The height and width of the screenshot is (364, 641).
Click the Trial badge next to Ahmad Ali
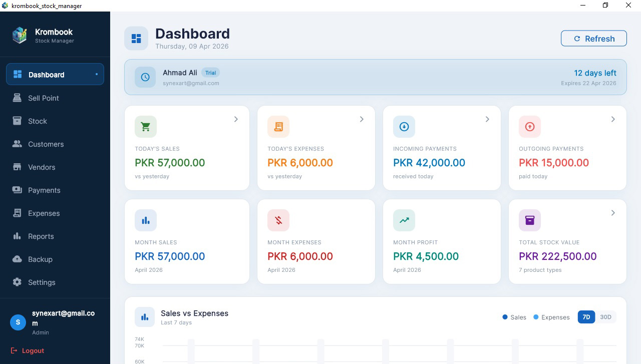211,73
